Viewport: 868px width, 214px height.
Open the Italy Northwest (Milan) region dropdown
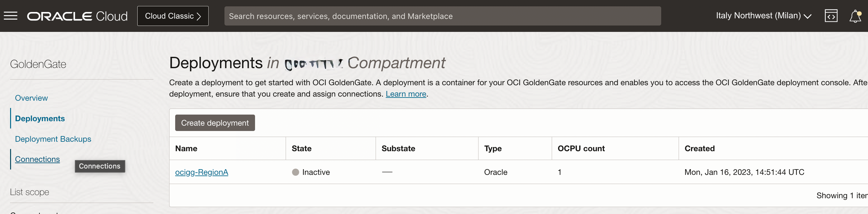[x=763, y=15]
